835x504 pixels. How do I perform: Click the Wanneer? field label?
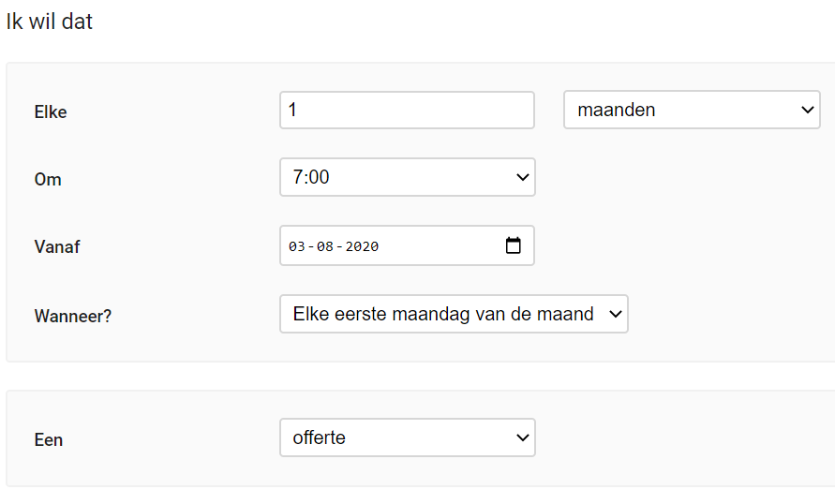(72, 316)
